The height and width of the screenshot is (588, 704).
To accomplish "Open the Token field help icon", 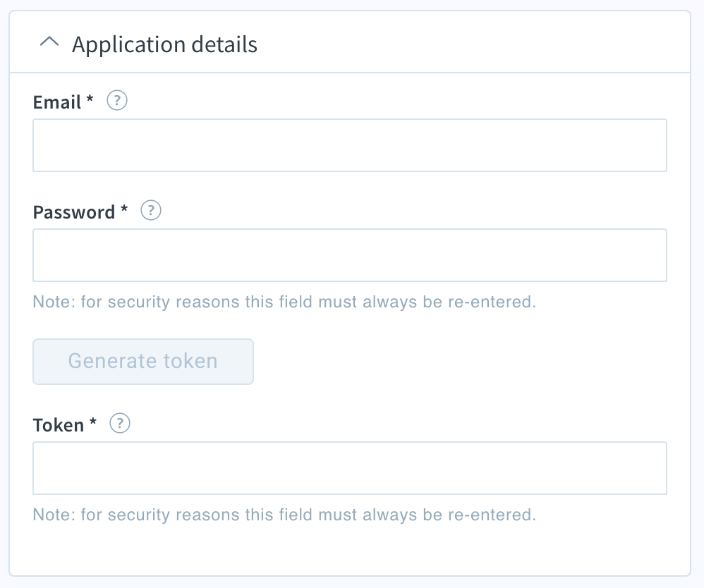I will pyautogui.click(x=120, y=423).
